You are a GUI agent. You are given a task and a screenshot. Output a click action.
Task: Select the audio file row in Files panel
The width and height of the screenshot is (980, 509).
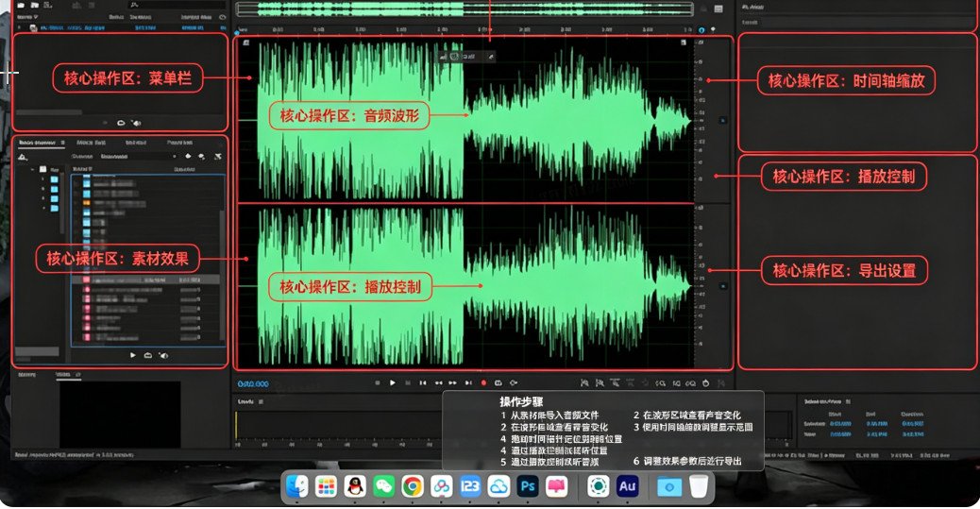[x=122, y=28]
